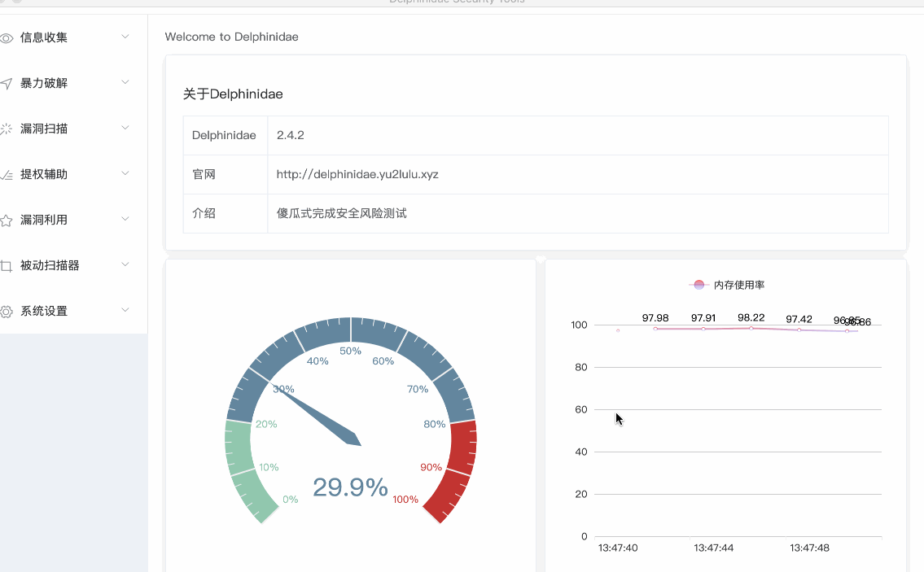Viewport: 924px width, 572px height.
Task: Click the crop icon beside 被动扫描器
Action: pyautogui.click(x=7, y=266)
